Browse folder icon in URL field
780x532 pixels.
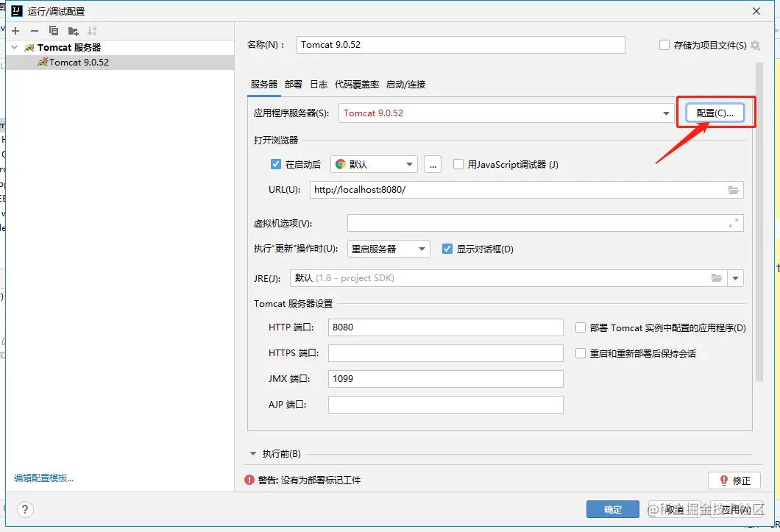pos(733,190)
